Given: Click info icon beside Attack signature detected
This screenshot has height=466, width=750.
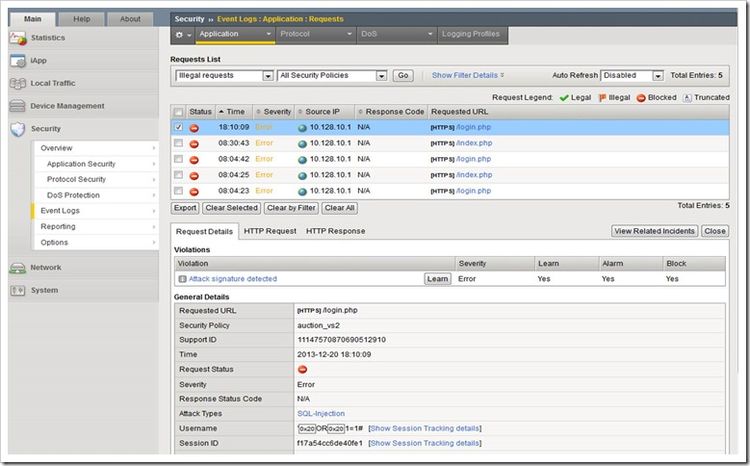Looking at the screenshot, I should 182,279.
